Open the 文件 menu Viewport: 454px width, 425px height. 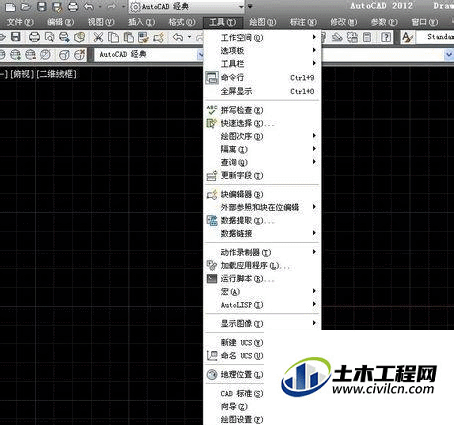tap(20, 22)
